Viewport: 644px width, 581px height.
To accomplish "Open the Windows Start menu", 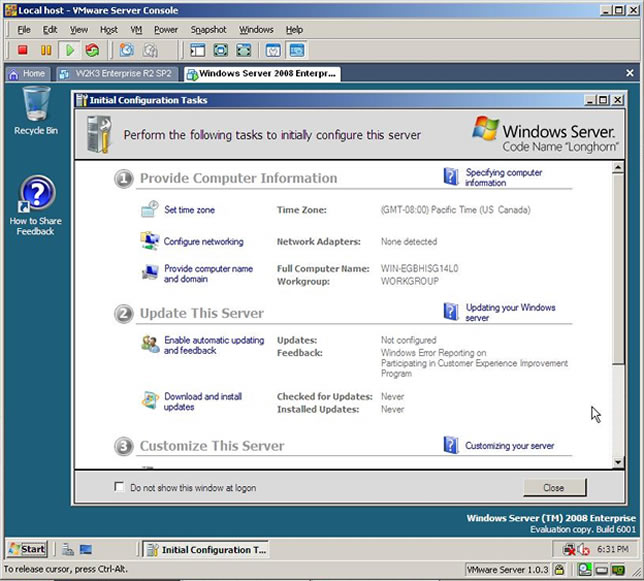I will click(27, 549).
